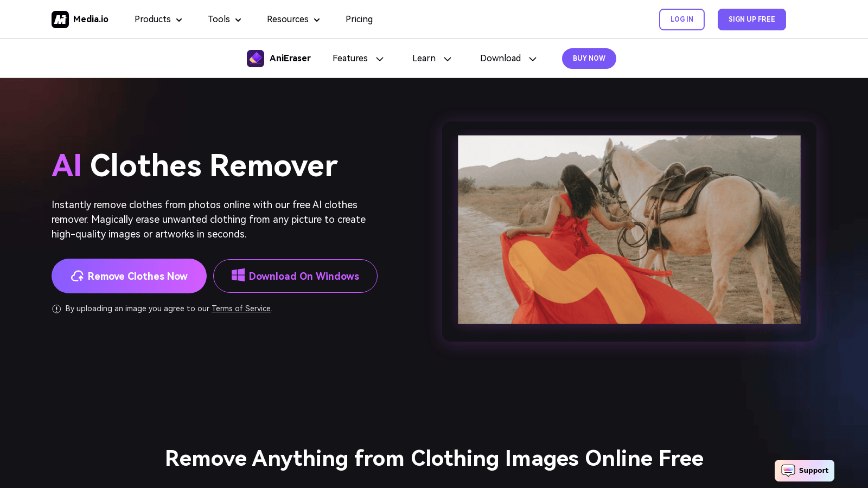This screenshot has width=868, height=488.
Task: Click the Media.io brand text
Action: (91, 20)
